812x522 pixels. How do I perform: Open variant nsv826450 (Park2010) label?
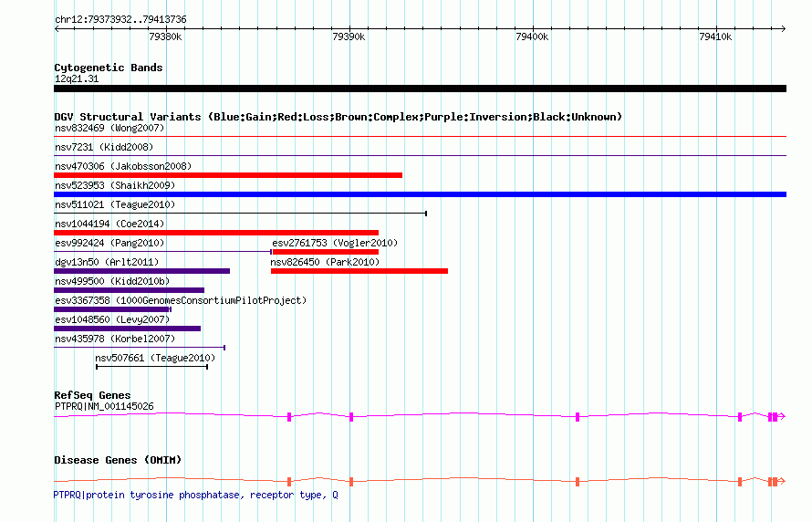pos(325,262)
